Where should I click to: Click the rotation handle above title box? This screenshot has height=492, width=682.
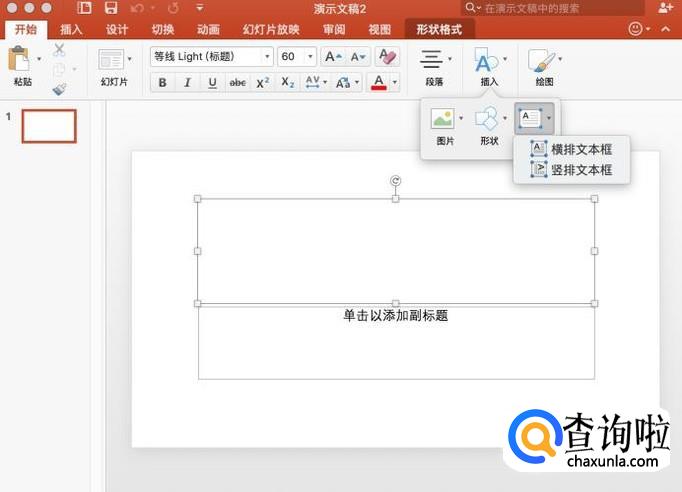[395, 181]
